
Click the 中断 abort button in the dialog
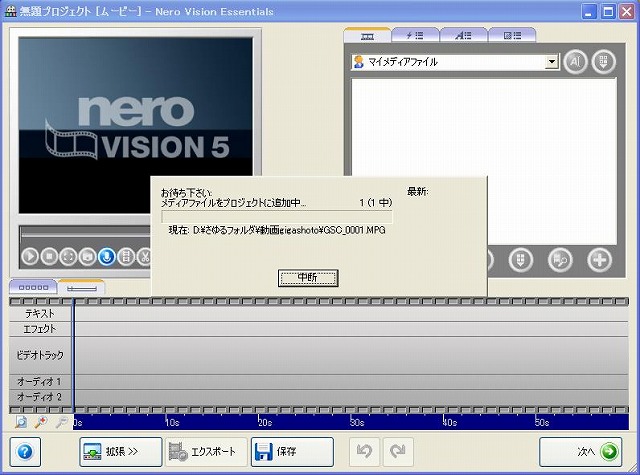tap(308, 278)
